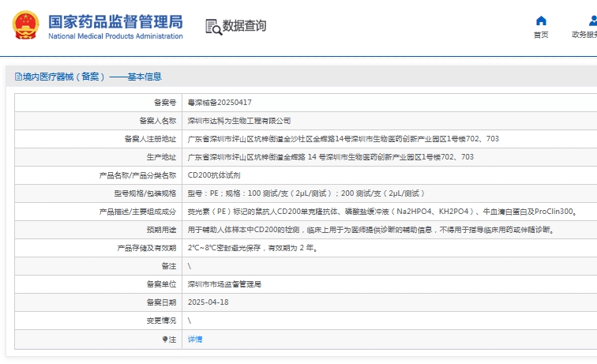Click the backslash value in 备注 row
This screenshot has height=364, width=597.
pos(190,266)
